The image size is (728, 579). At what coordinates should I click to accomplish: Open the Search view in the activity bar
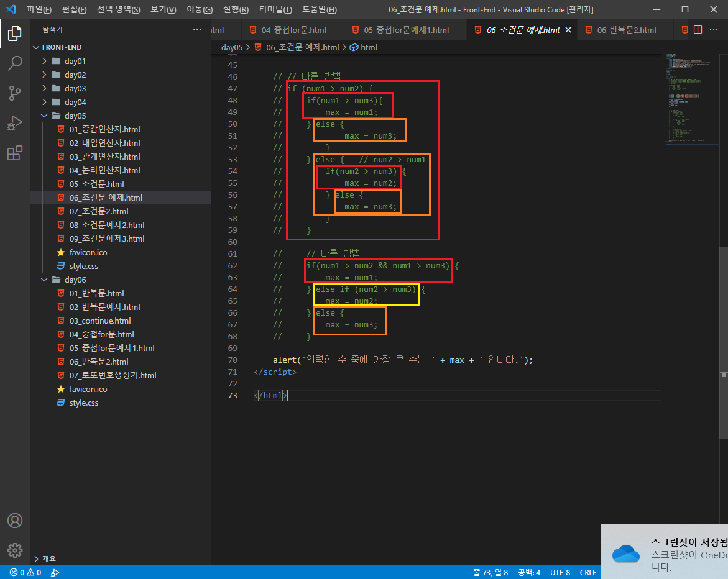15,63
